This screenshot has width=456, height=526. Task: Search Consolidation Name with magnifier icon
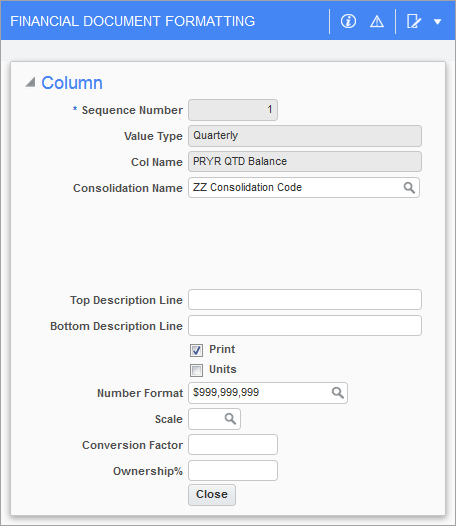click(x=409, y=188)
